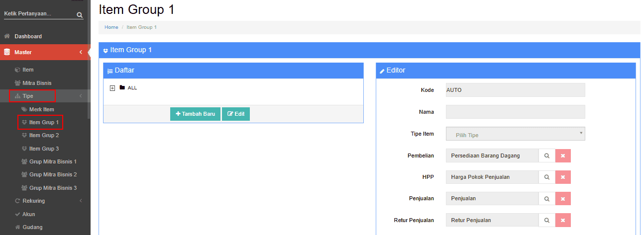The height and width of the screenshot is (235, 644).
Task: Select Item Grup 2 menu entry
Action: [44, 135]
